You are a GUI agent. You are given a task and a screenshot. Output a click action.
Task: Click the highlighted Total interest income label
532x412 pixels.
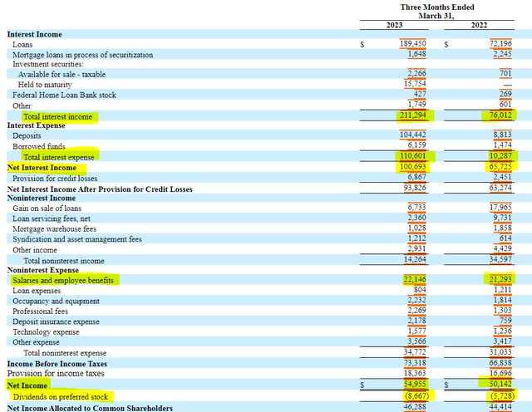click(x=57, y=116)
